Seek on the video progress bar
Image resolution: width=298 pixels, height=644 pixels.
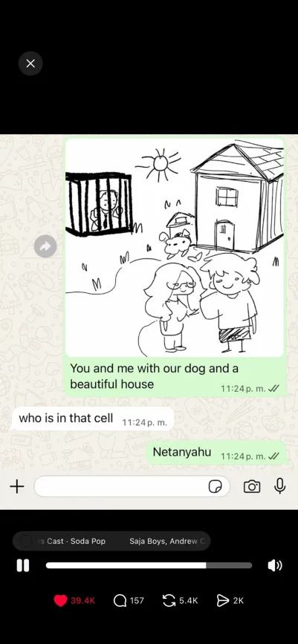(149, 565)
